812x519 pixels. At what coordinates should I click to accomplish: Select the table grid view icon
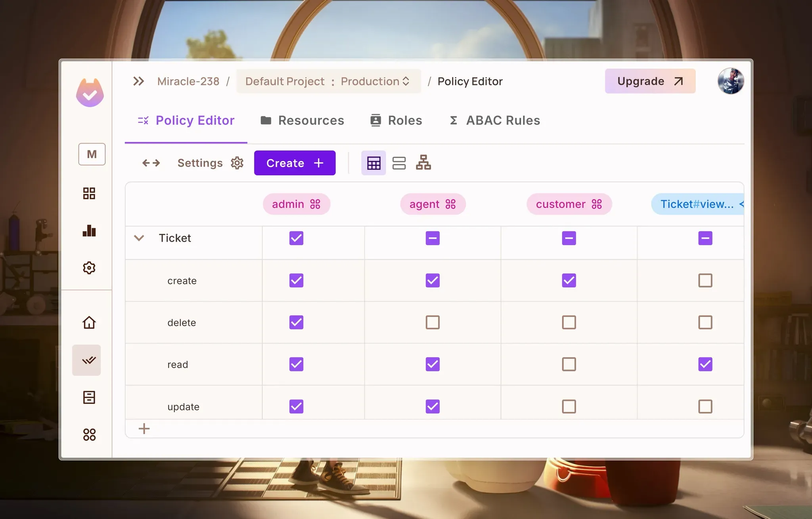tap(373, 163)
